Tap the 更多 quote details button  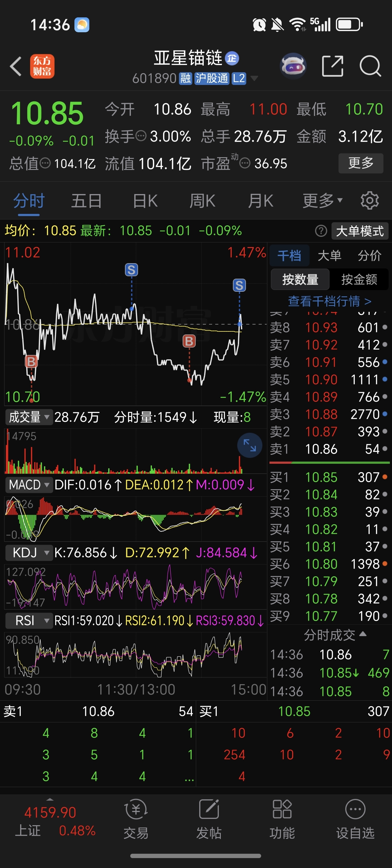tap(361, 163)
